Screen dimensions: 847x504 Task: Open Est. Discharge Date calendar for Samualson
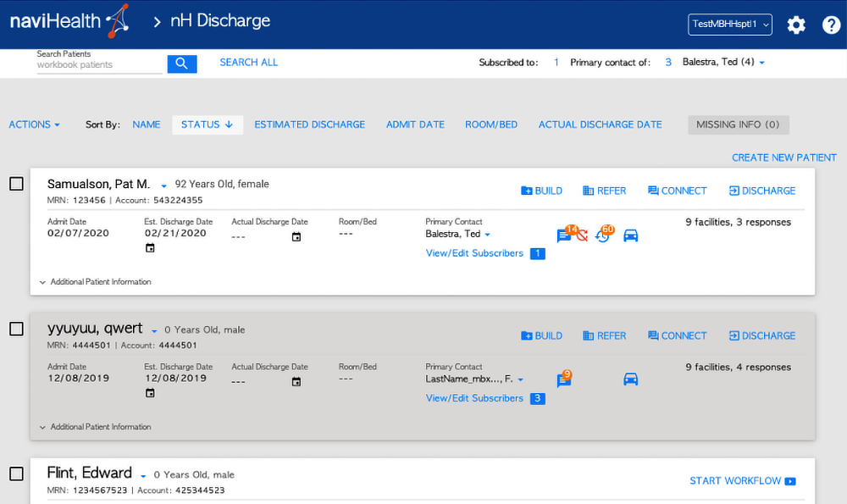pos(150,248)
